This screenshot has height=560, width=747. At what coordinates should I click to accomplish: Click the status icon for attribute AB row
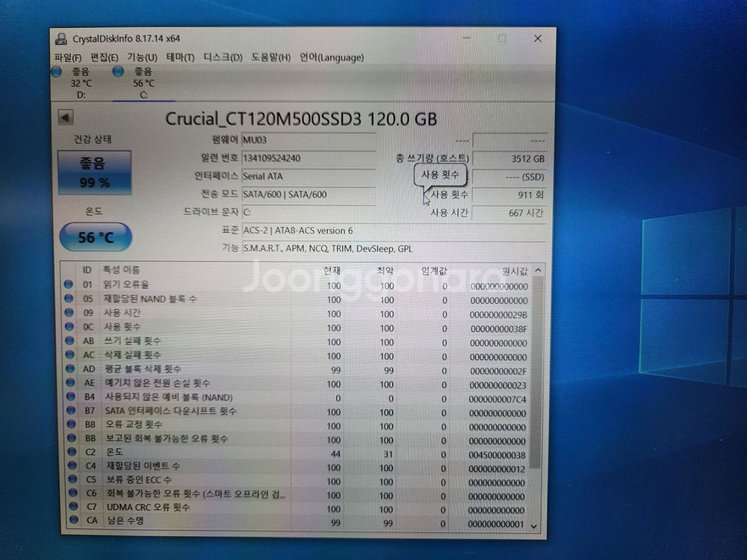[x=70, y=340]
